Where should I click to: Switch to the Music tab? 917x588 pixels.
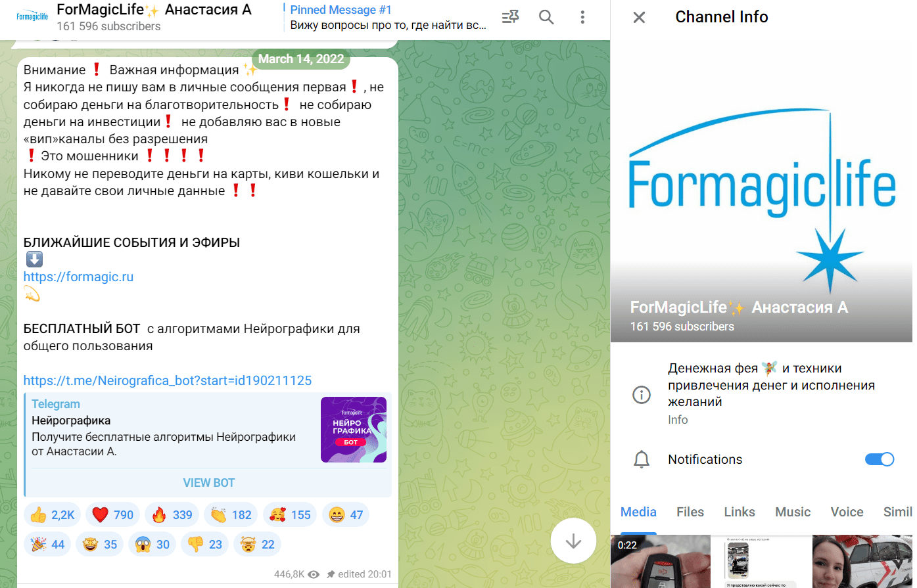point(793,512)
